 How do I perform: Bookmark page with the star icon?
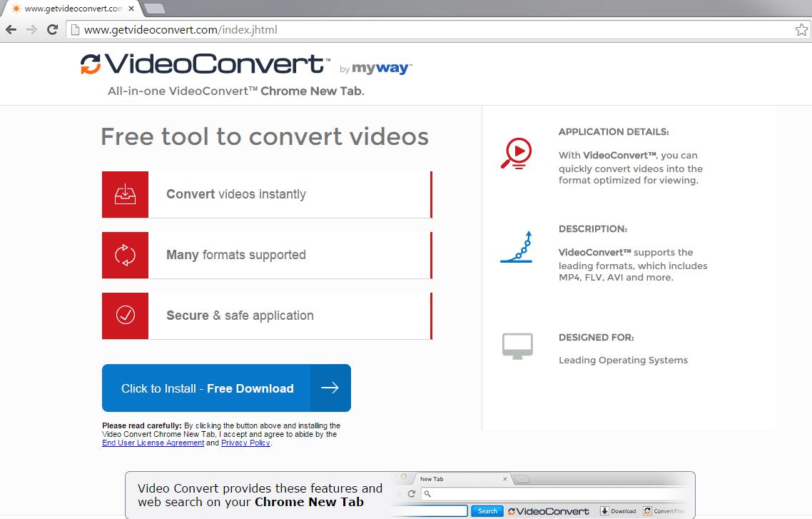pos(801,30)
